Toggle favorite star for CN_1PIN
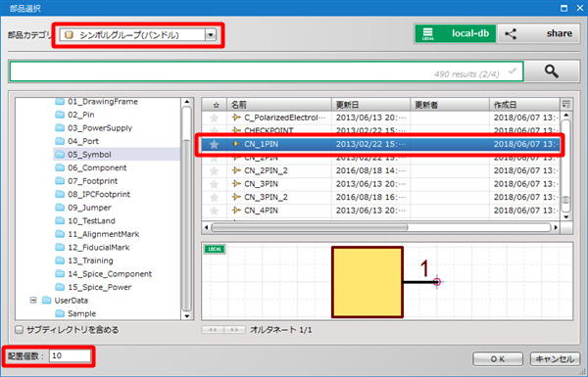The image size is (588, 377). [214, 144]
